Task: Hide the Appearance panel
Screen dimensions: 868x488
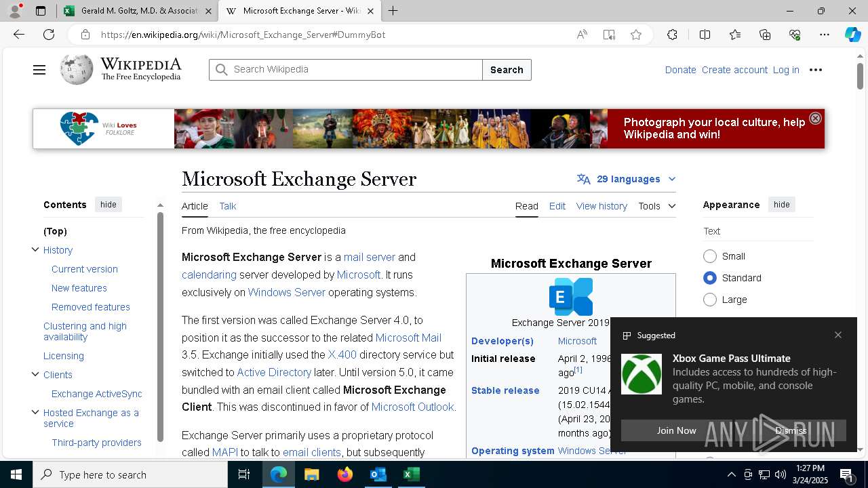Action: pos(782,205)
